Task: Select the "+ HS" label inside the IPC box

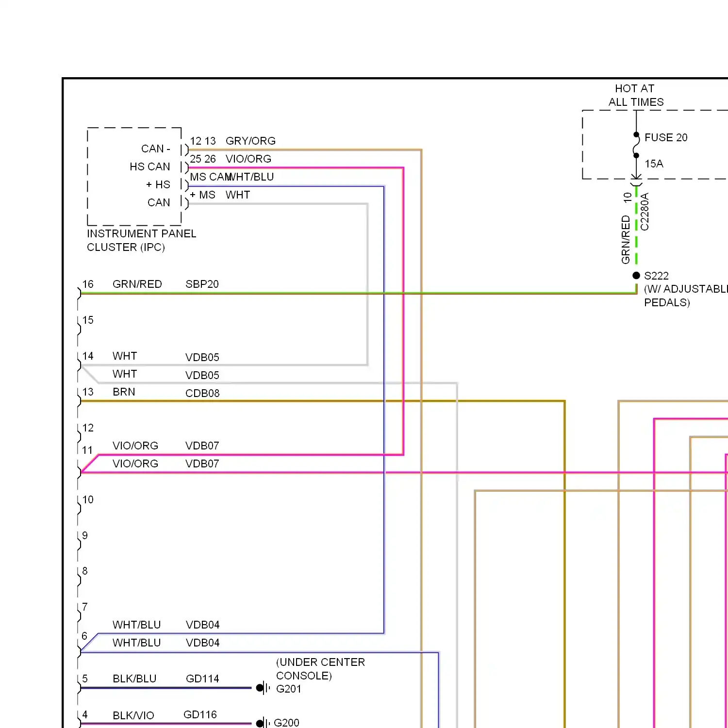Action: click(158, 184)
